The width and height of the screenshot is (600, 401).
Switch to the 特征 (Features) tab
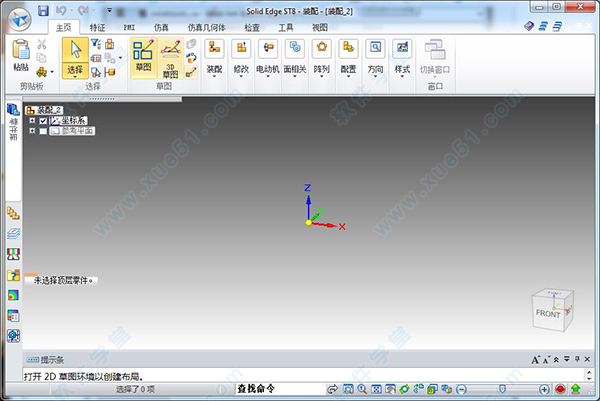pos(97,28)
